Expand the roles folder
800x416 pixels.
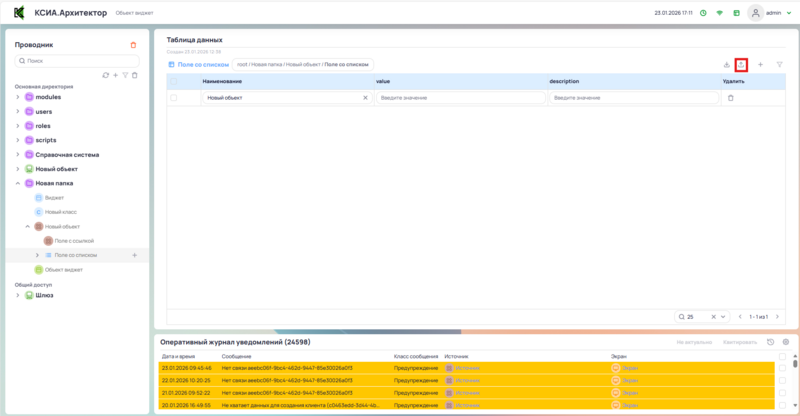pos(18,126)
